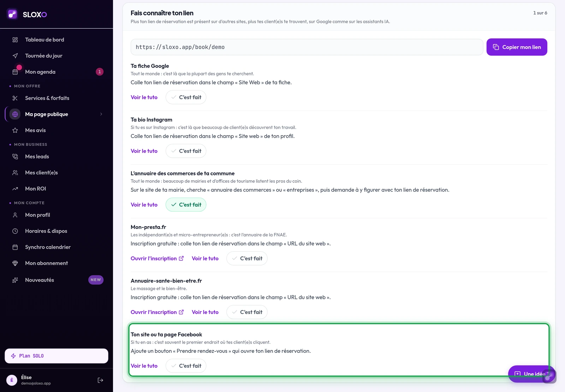Viewport: 565px width, 392px height.
Task: Mark Mon-presta.fr as C'est fait
Action: pos(247,258)
